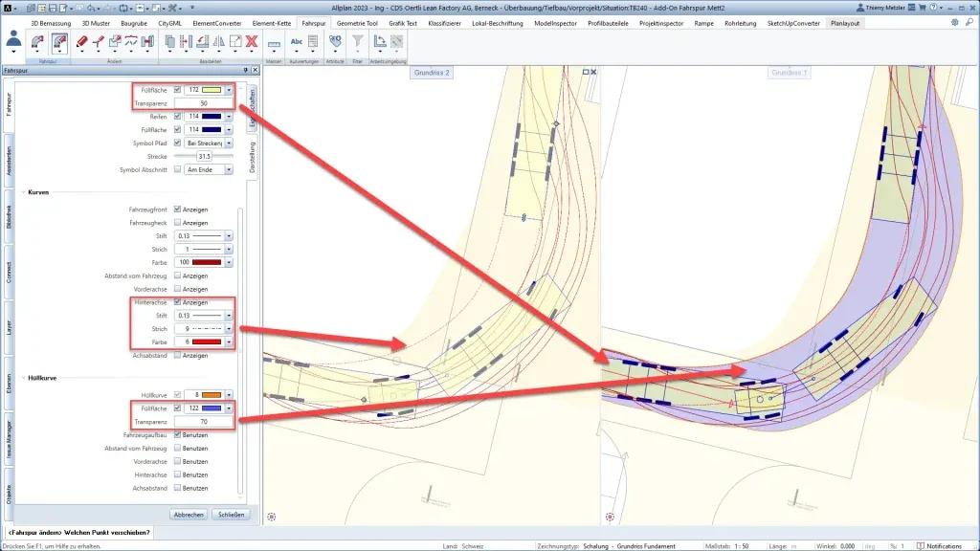The height and width of the screenshot is (551, 980).
Task: Click the funnel Filter icon in ribbon
Action: (x=358, y=42)
